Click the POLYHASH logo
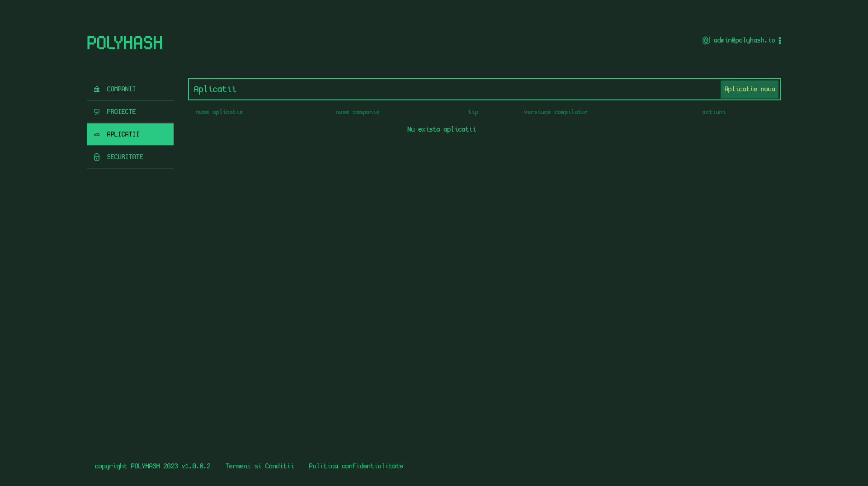Viewport: 868px width, 486px height. 124,43
